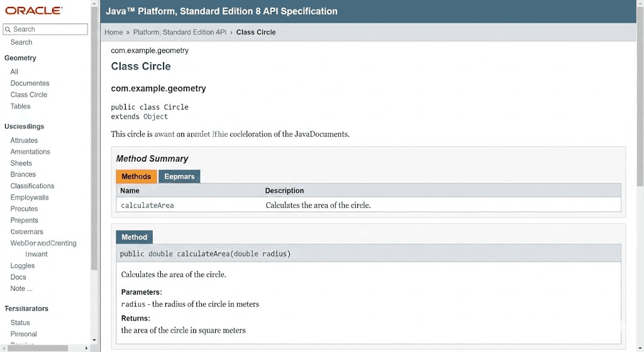Click the sidebar scroll-left arrow
Screen dimensions: 644x352
coord(3,348)
